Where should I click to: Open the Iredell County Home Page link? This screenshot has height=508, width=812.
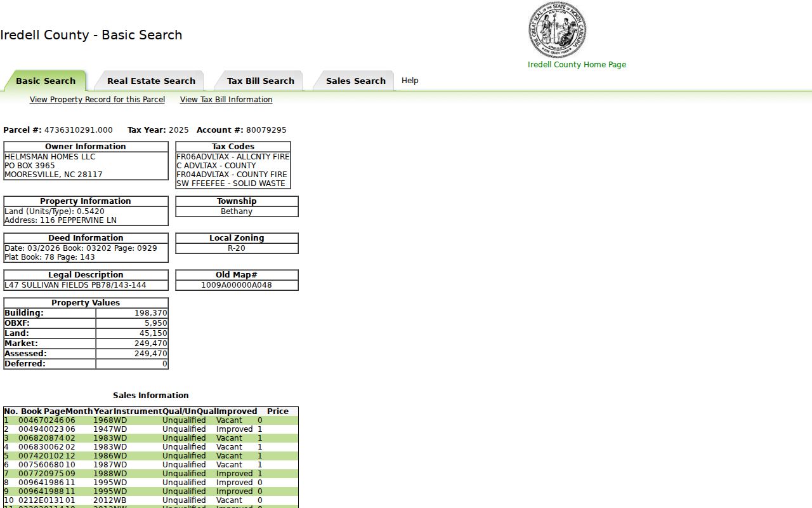(x=577, y=64)
